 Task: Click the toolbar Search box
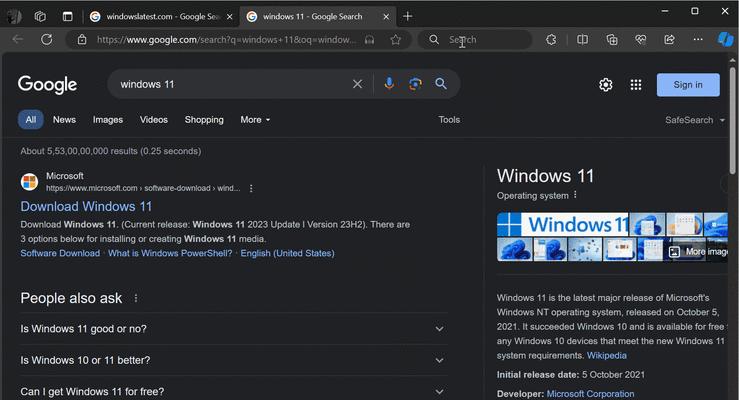475,40
